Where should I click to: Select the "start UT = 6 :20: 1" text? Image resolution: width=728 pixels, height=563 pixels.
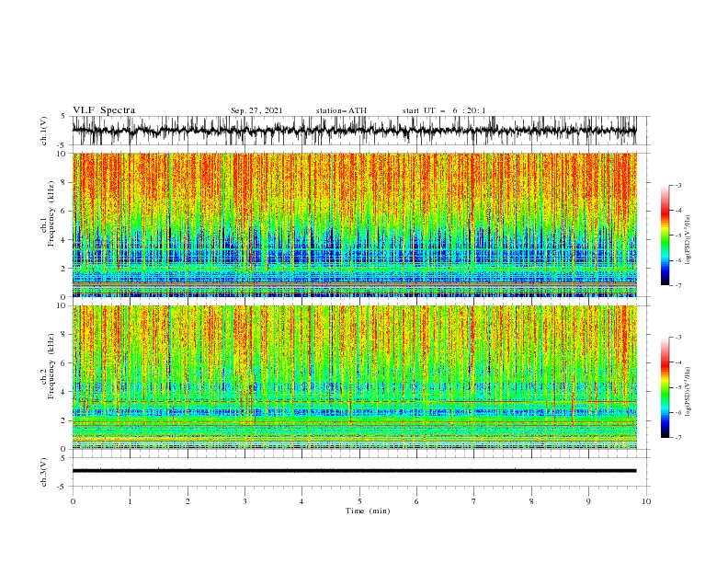pyautogui.click(x=444, y=110)
